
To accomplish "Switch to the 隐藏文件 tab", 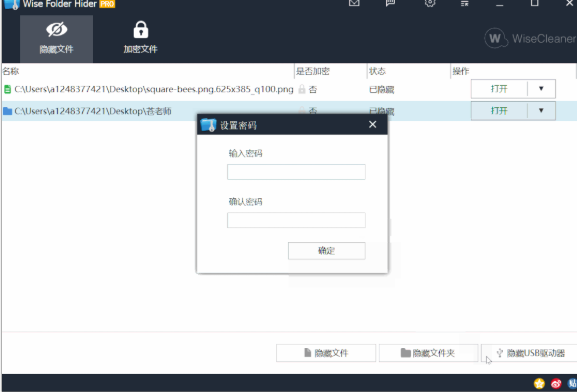I will click(56, 39).
